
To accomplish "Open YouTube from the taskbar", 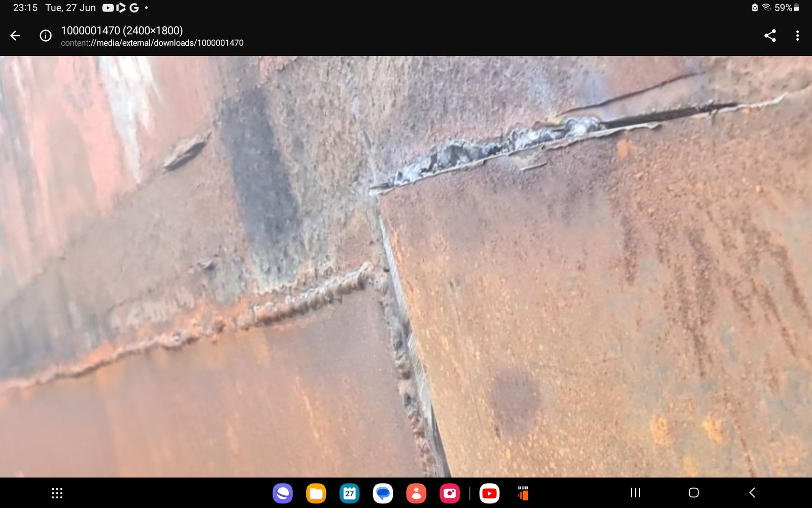I will click(x=489, y=493).
